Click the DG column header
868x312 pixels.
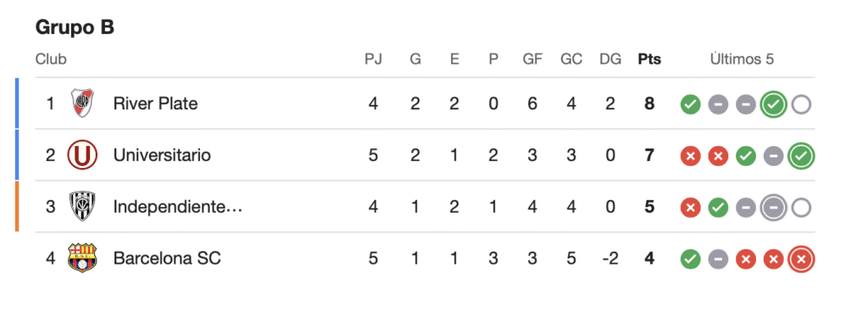pyautogui.click(x=610, y=59)
